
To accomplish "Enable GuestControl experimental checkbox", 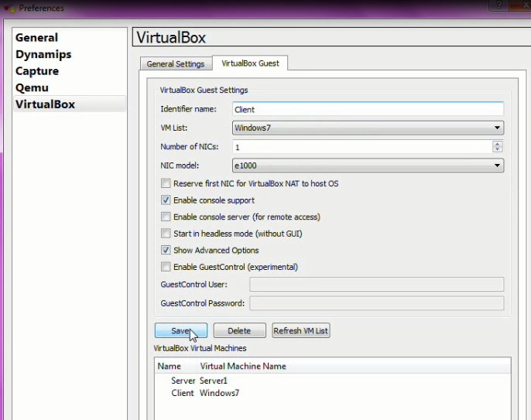I will (x=166, y=267).
